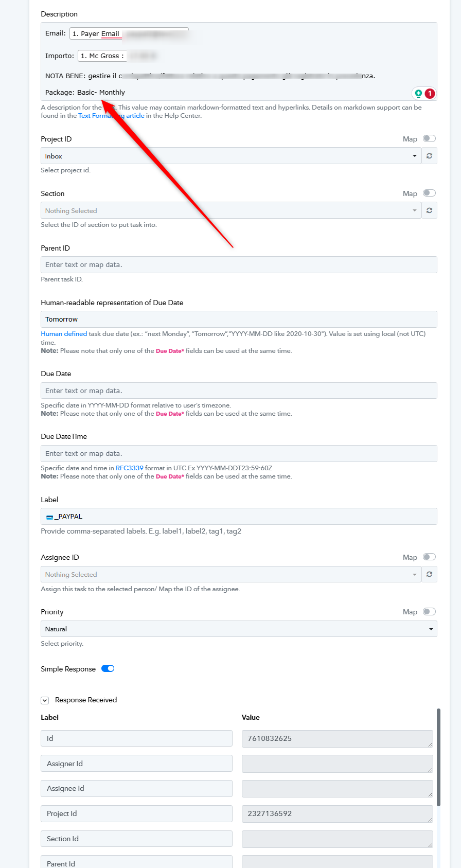The image size is (461, 868).
Task: Open the Human defined link
Action: pos(64,333)
